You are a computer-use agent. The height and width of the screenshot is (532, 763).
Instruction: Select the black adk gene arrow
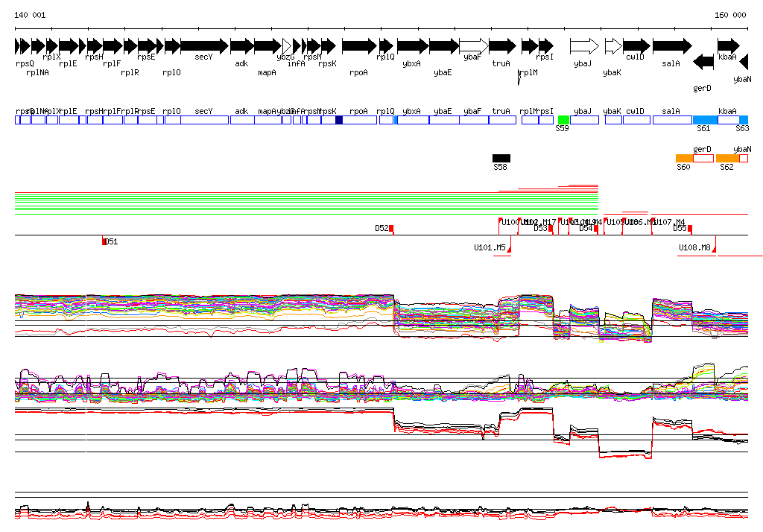coord(242,46)
